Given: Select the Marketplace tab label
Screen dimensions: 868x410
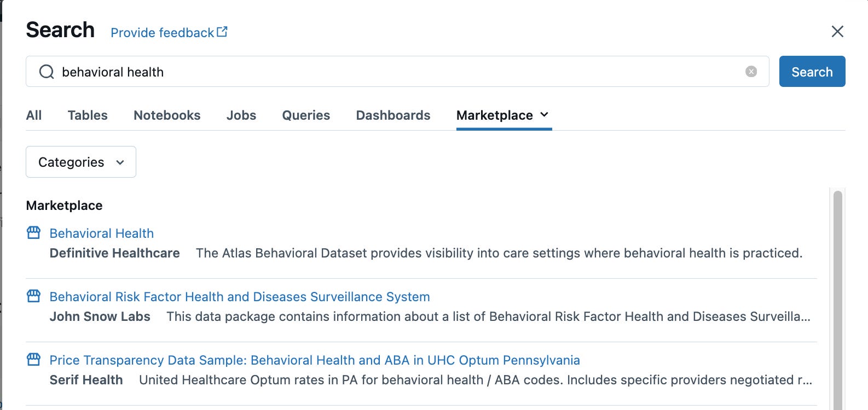Looking at the screenshot, I should pos(495,115).
